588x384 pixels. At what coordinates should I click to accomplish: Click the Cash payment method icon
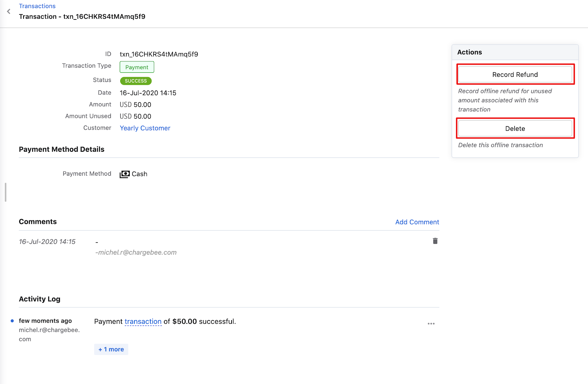click(125, 174)
